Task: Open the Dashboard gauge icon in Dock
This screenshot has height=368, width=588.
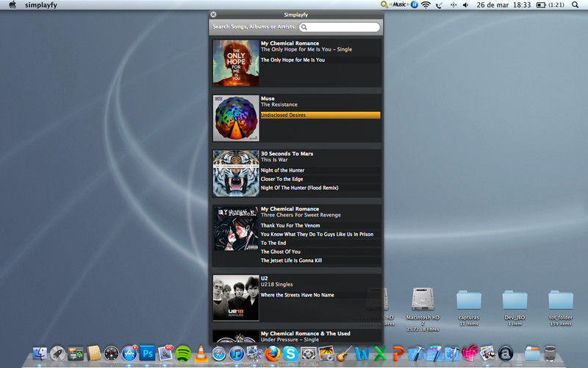Action: coord(112,354)
